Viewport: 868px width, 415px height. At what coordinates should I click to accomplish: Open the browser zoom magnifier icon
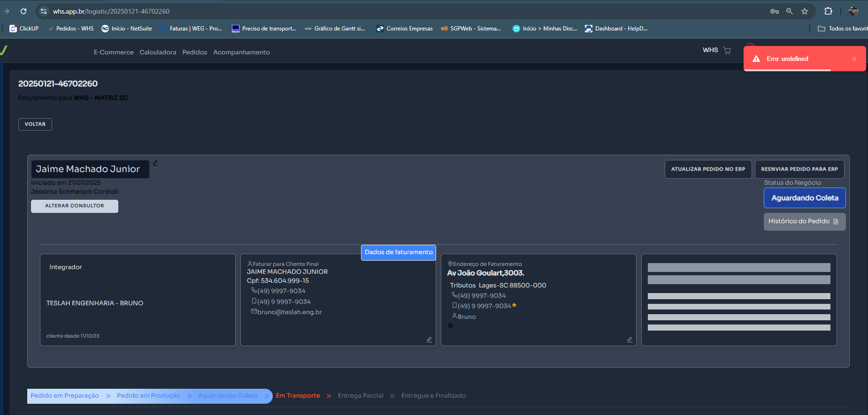790,11
